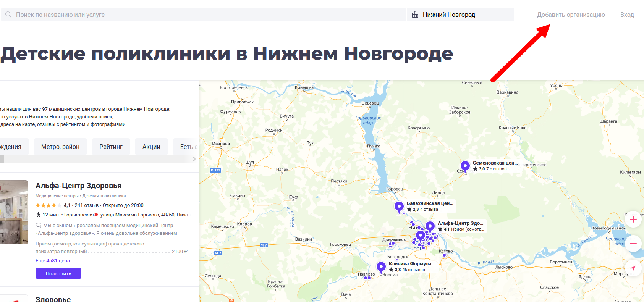Open the Акции filter
The image size is (644, 302).
tap(151, 147)
